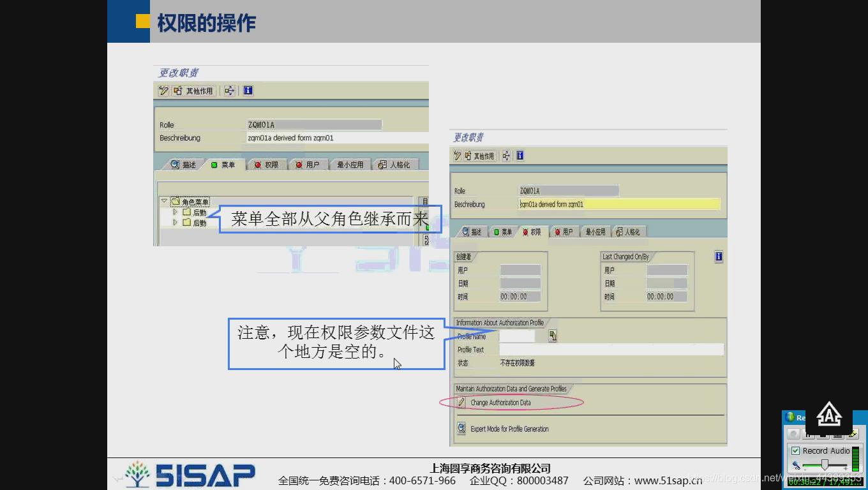Open 最小应用 tab in authorization-profile window
Screen dimensions: 868x490
(x=595, y=232)
